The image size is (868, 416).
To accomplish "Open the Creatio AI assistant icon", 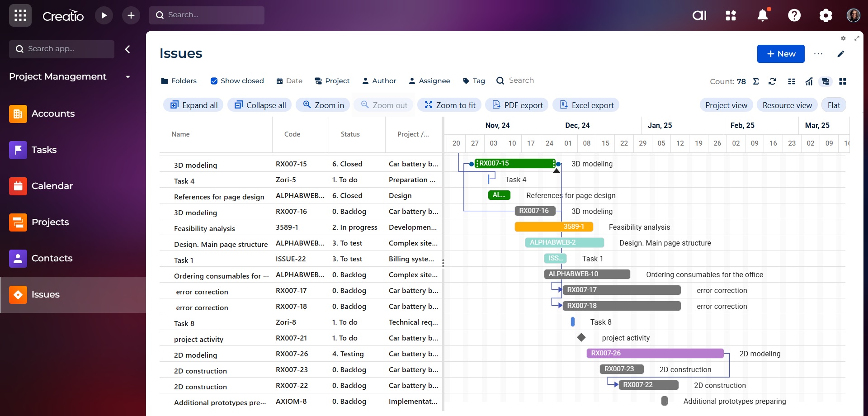I will tap(699, 15).
